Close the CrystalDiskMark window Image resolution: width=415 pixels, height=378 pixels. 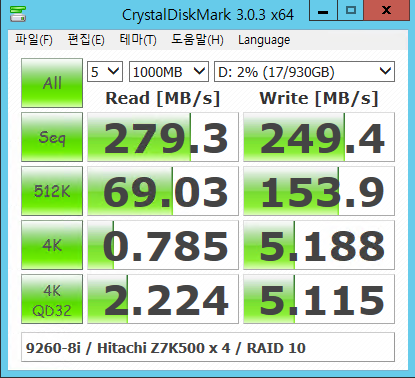[x=386, y=11]
